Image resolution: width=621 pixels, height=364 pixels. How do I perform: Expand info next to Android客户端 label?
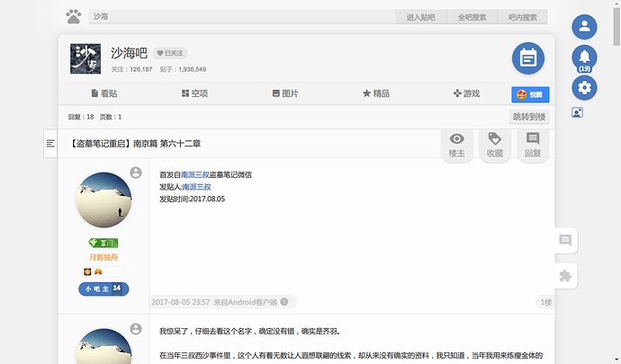pyautogui.click(x=284, y=302)
